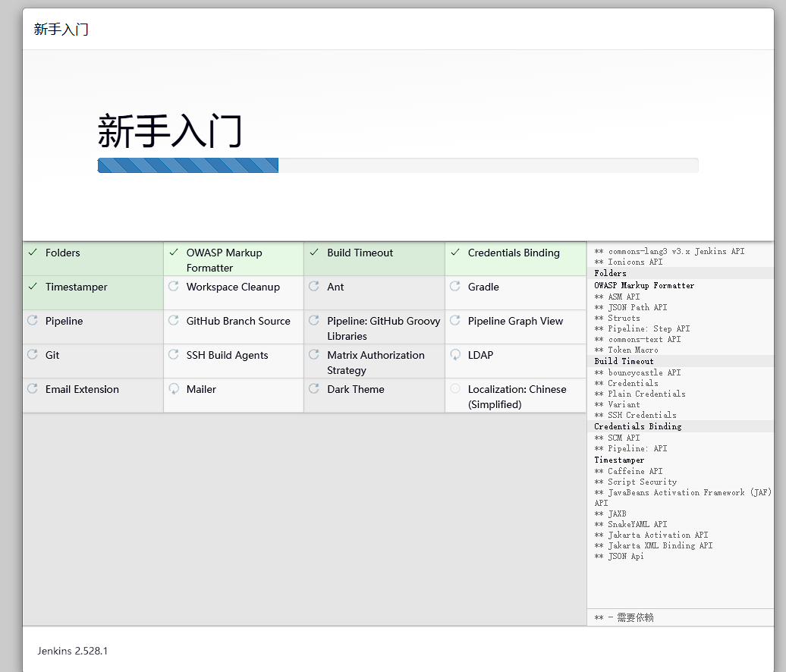The image size is (786, 672).
Task: Click the GitHub Branch Source plugin label
Action: tap(238, 322)
